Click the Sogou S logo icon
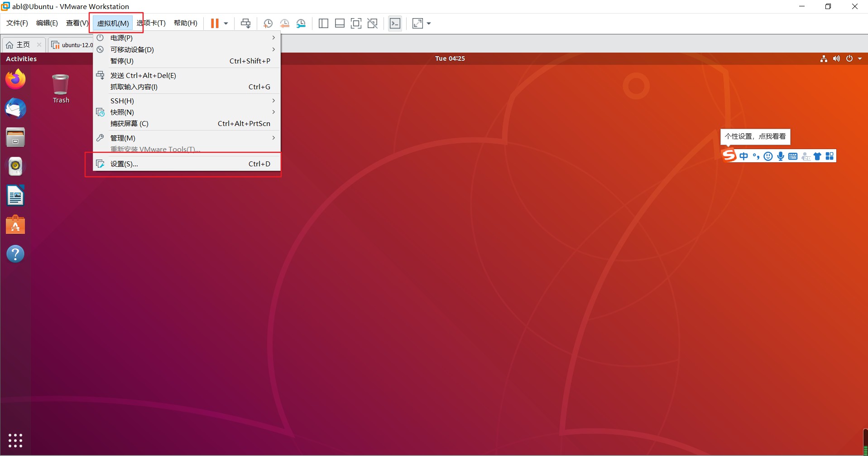Viewport: 868px width, 456px height. click(729, 155)
